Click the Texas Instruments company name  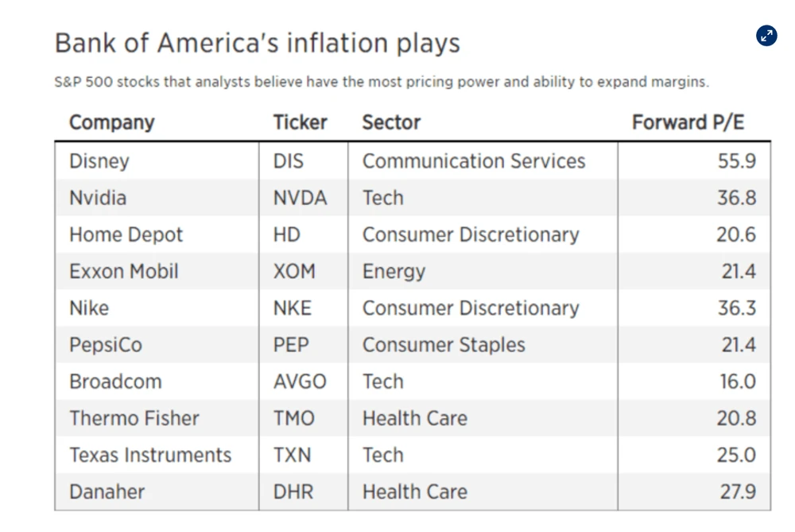[150, 455]
